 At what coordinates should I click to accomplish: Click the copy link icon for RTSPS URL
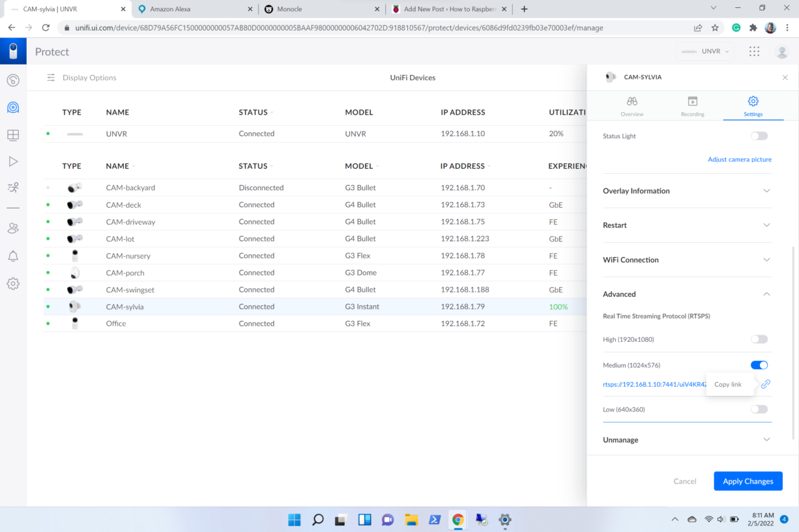pyautogui.click(x=766, y=384)
